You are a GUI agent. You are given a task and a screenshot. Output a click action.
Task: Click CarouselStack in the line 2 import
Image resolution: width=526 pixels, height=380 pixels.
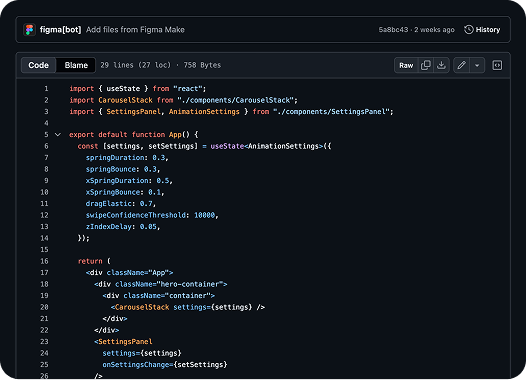[x=125, y=100]
